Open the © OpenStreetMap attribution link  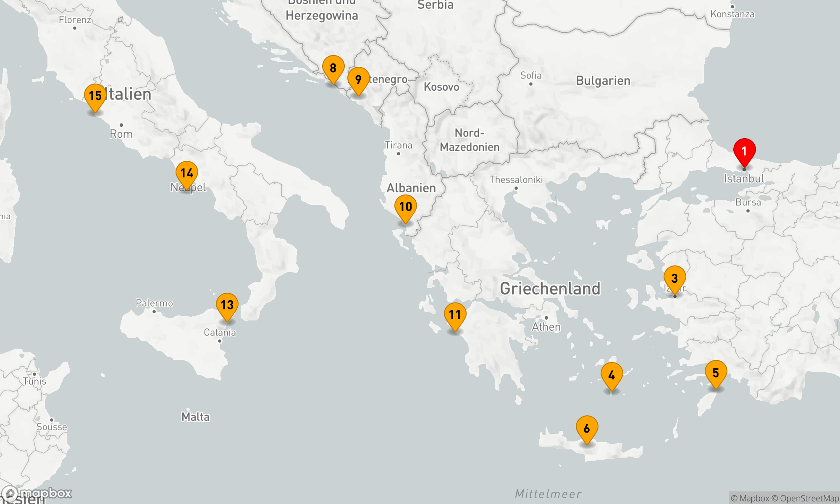coord(805,499)
